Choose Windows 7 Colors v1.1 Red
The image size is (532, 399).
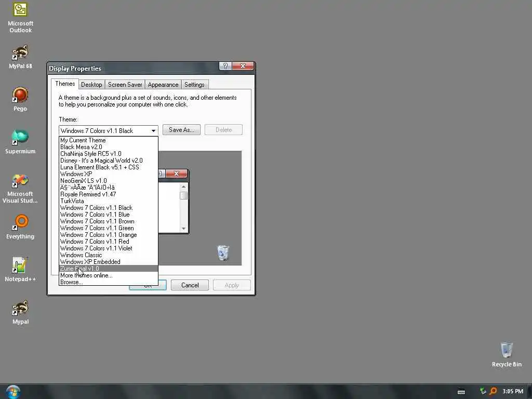click(x=108, y=242)
